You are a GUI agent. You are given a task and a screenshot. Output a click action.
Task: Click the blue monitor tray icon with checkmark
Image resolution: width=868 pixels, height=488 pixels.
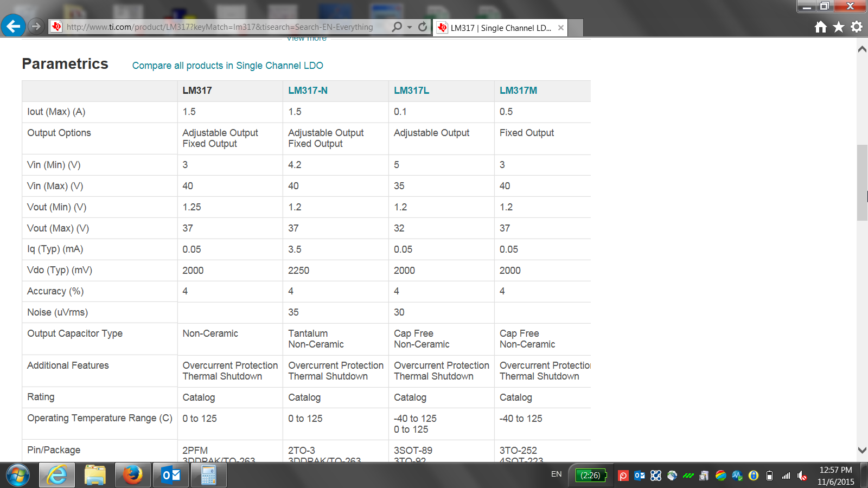pyautogui.click(x=737, y=476)
